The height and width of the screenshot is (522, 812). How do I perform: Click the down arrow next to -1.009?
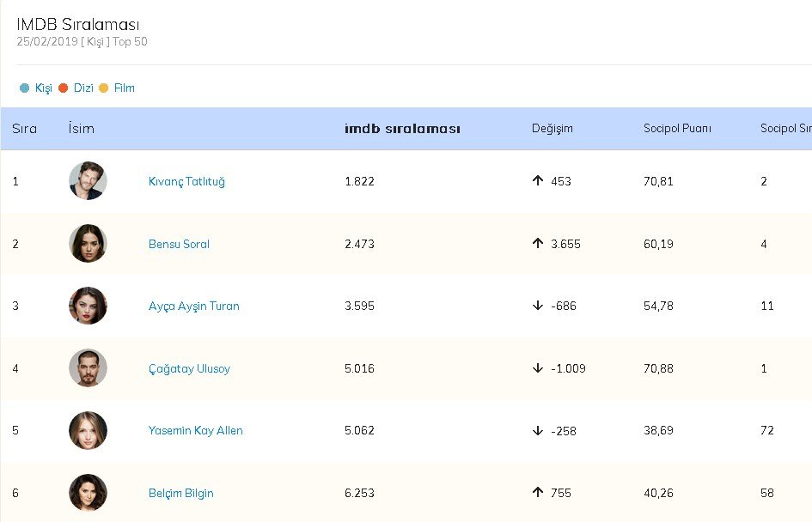coord(538,368)
